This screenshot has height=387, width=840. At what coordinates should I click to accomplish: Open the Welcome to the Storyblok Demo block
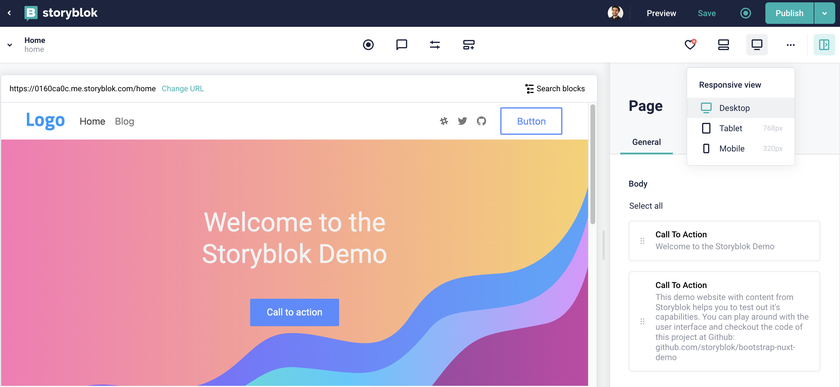tap(724, 241)
